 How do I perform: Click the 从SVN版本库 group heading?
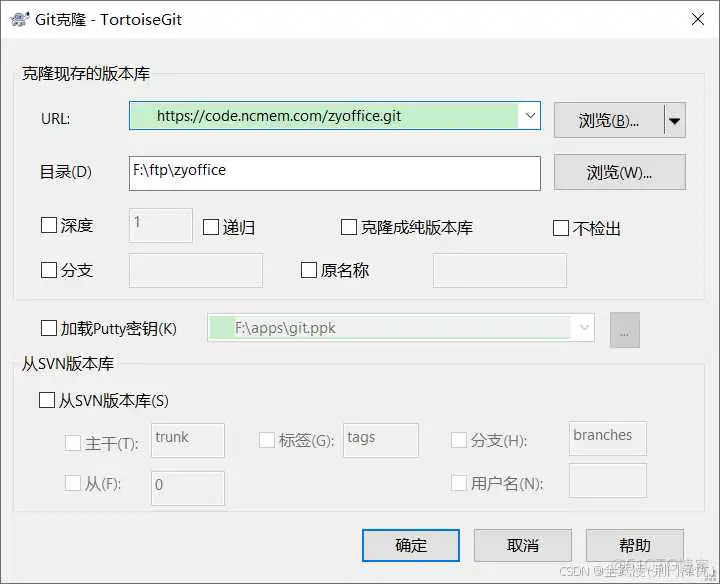[x=68, y=364]
